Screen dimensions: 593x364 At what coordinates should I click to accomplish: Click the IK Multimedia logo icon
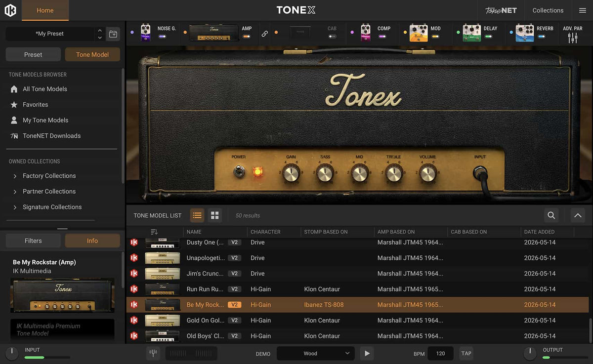(x=10, y=10)
